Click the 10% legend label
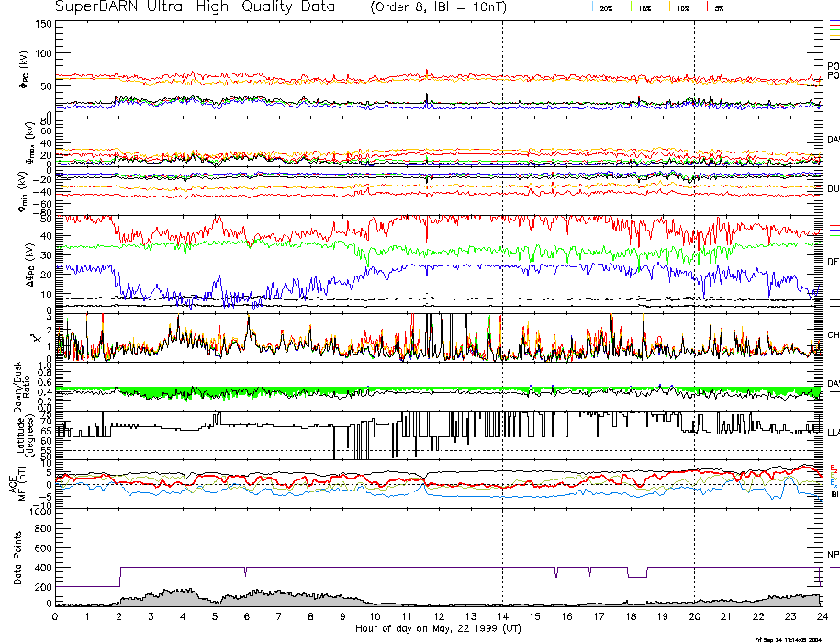 682,7
